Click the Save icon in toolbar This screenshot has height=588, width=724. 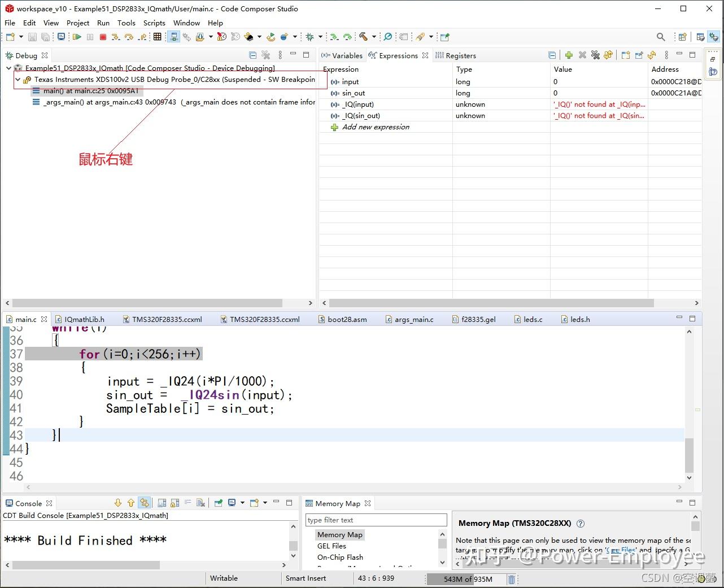[32, 37]
